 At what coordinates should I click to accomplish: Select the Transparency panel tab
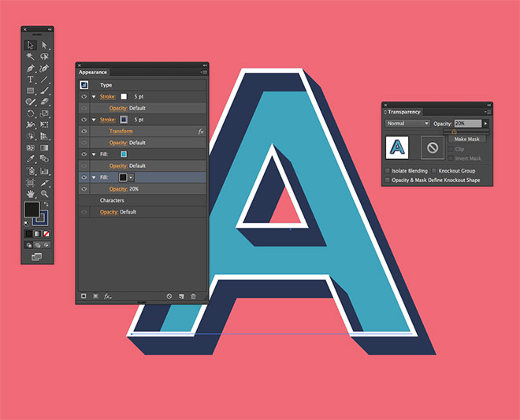(x=403, y=112)
